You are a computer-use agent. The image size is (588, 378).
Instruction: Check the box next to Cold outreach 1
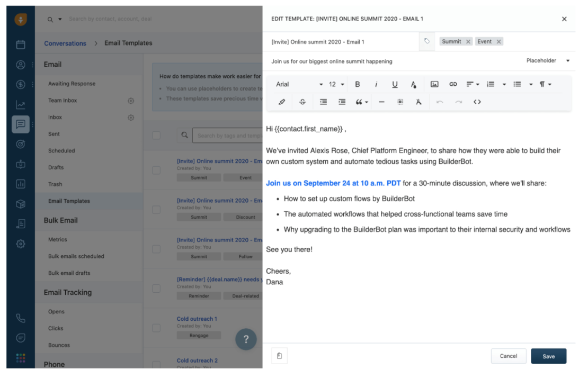pyautogui.click(x=156, y=328)
